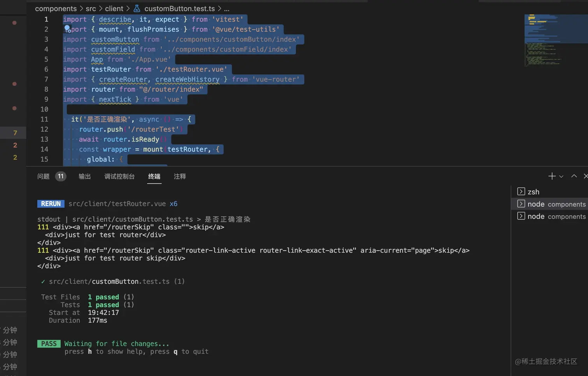The width and height of the screenshot is (588, 376).
Task: Click the code minimap on the right
Action: click(x=555, y=41)
